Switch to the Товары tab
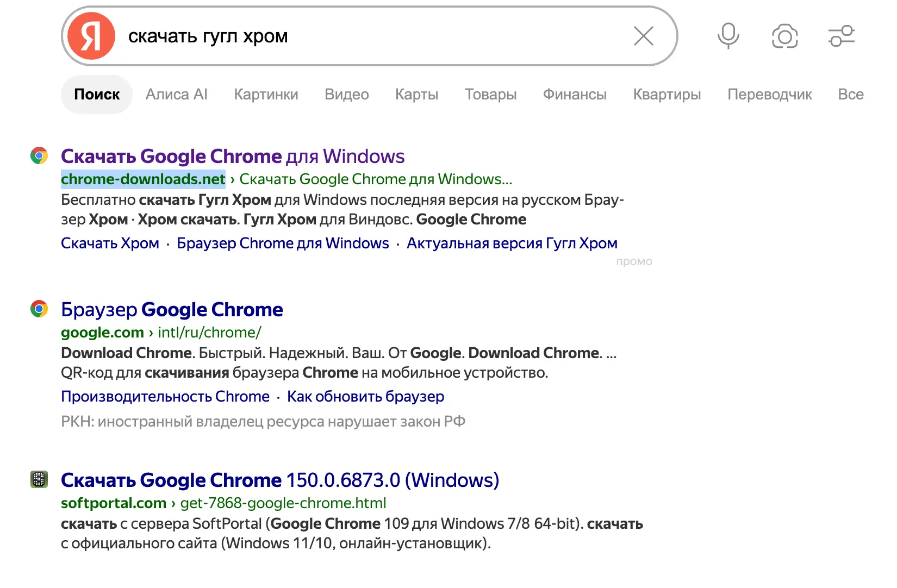 [491, 95]
